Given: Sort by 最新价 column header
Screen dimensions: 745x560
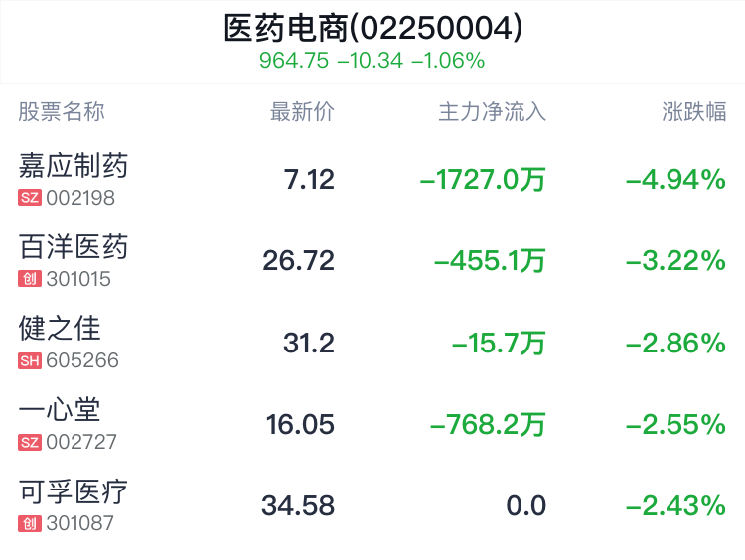Looking at the screenshot, I should (x=302, y=112).
